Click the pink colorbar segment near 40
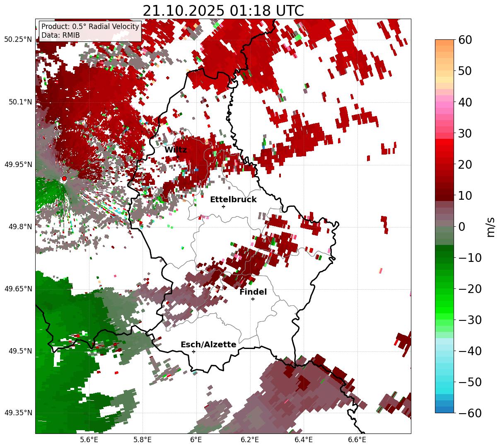Viewport: 500px width, 448px height. (x=444, y=102)
